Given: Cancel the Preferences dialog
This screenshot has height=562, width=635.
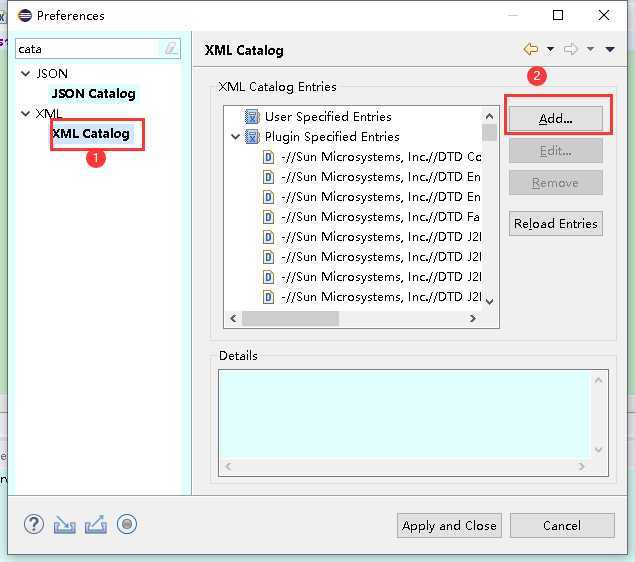Looking at the screenshot, I should (x=562, y=525).
